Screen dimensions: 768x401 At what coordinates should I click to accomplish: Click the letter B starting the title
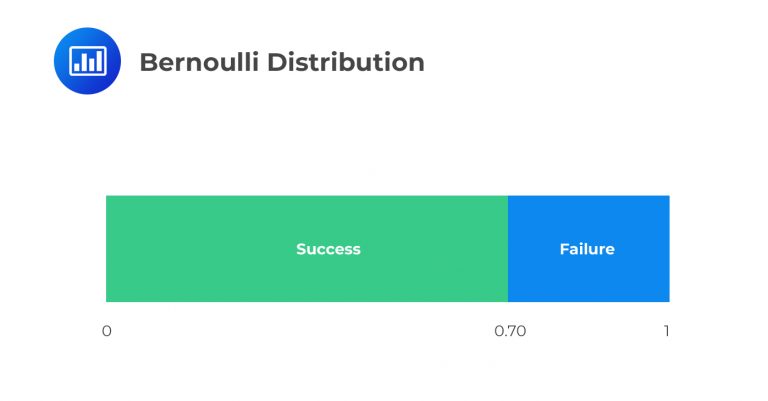click(x=148, y=62)
